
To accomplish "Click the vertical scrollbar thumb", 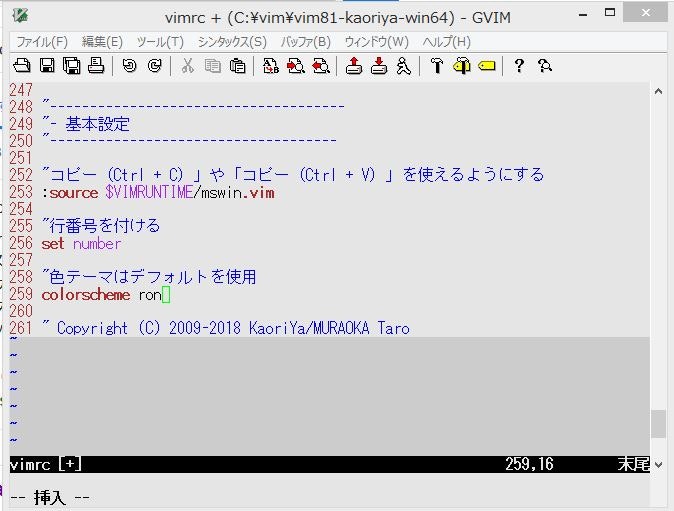I will tap(658, 424).
